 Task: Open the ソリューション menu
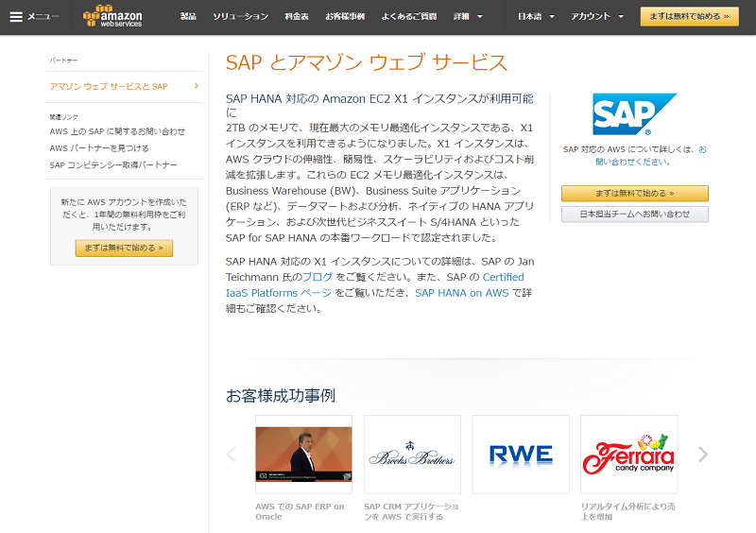coord(241,16)
